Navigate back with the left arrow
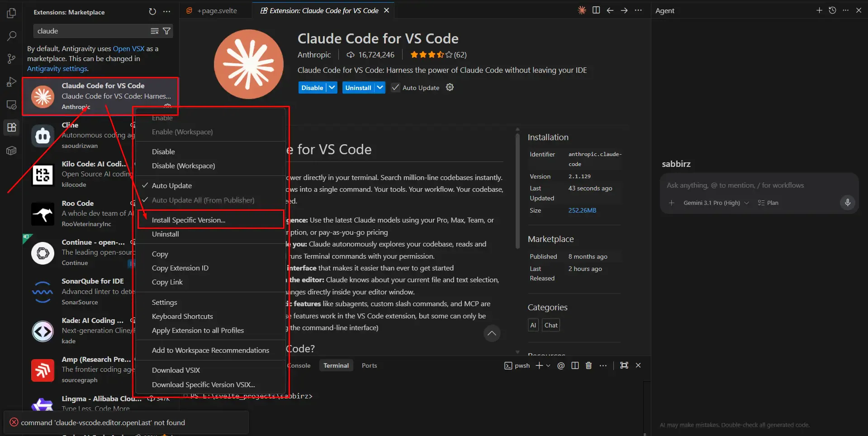The image size is (868, 436). click(610, 10)
